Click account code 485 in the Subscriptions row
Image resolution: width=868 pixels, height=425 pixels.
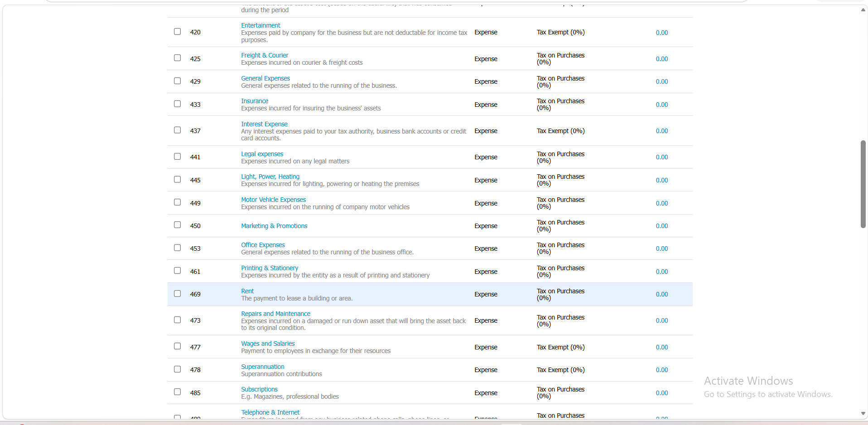195,393
